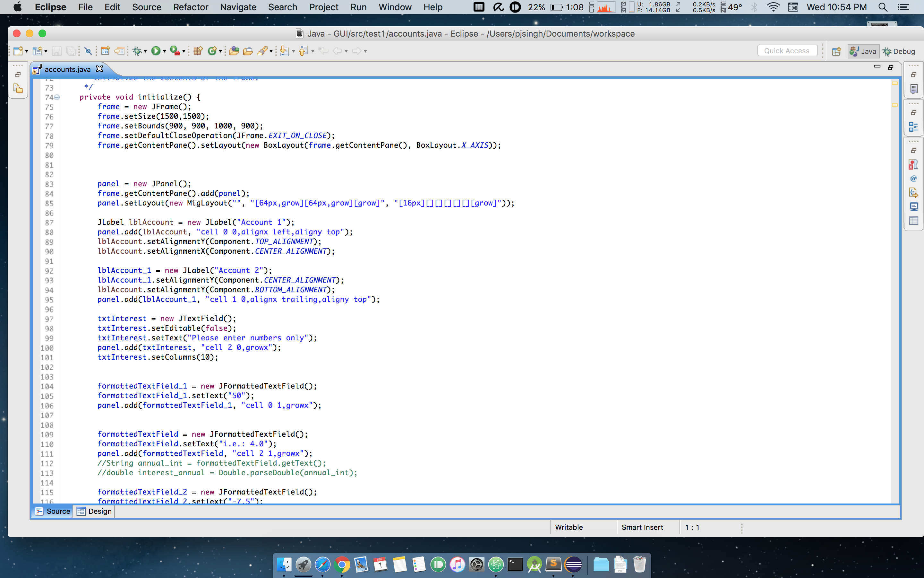Viewport: 924px width, 578px height.
Task: Open the Project menu
Action: [x=324, y=7]
